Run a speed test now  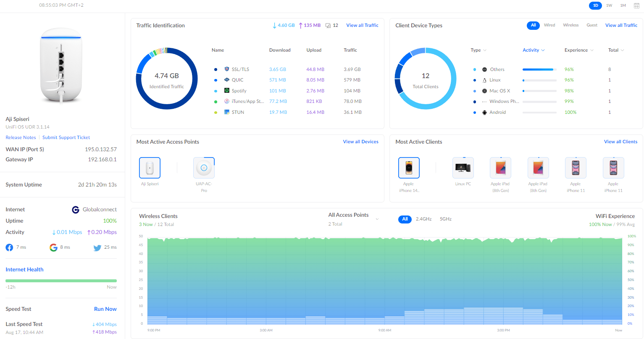[x=105, y=309]
